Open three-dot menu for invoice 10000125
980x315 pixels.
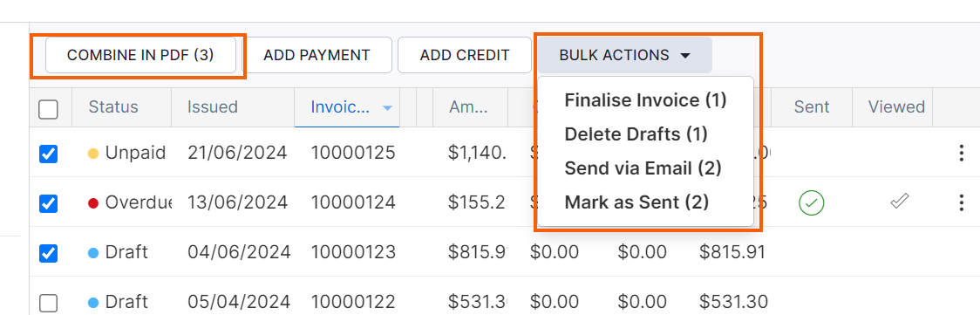tap(961, 153)
